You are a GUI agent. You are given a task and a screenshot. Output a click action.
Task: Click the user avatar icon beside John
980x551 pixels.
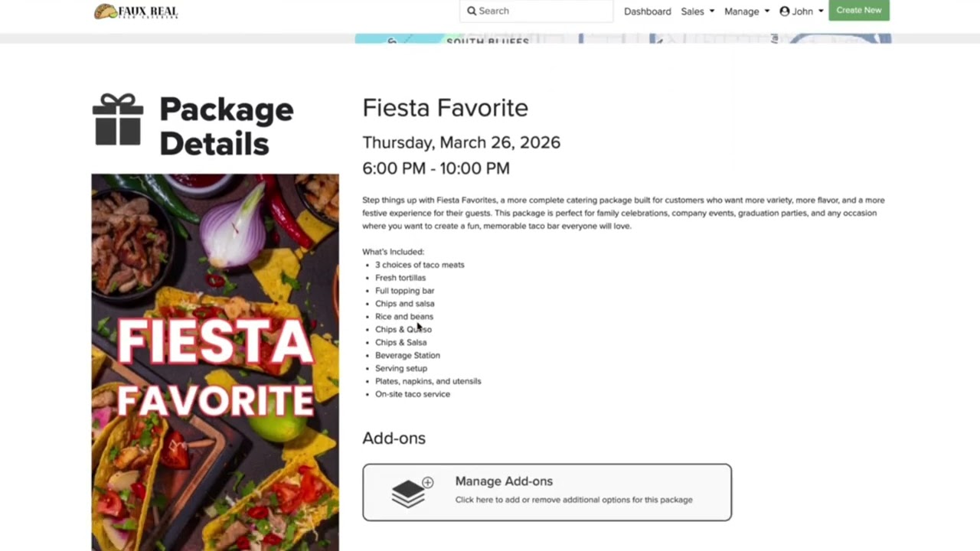click(x=784, y=11)
